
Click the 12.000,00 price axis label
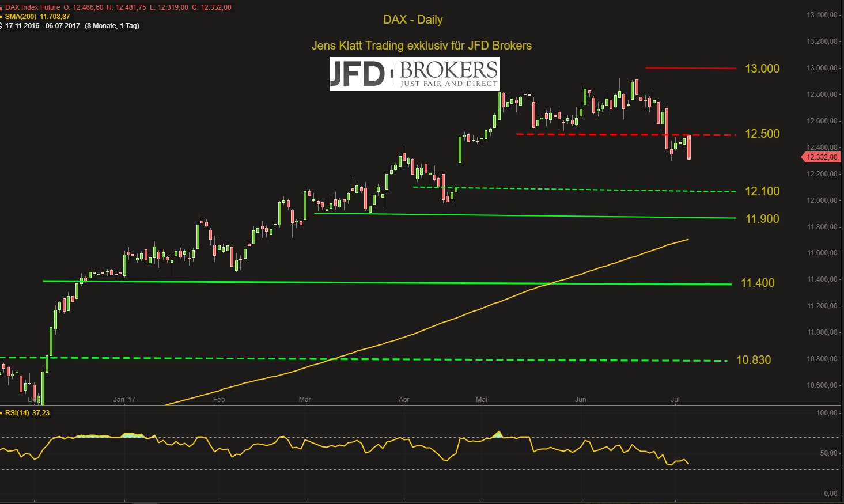click(822, 200)
